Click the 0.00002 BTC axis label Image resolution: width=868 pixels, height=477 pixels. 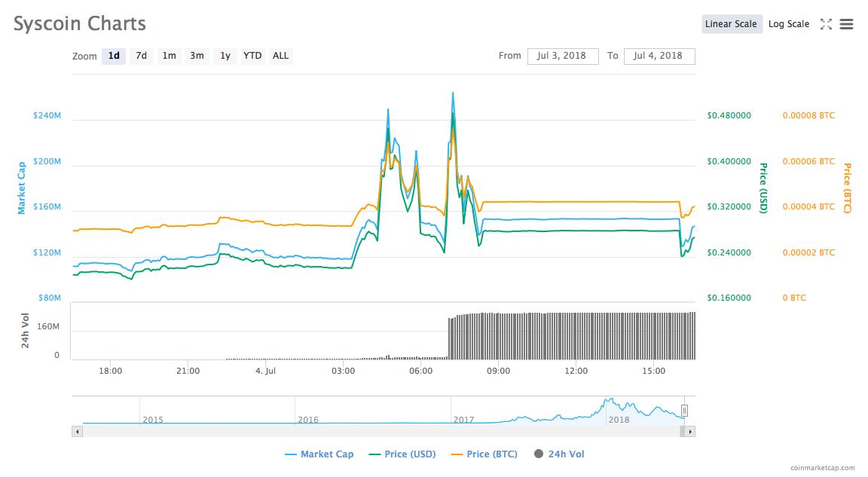pyautogui.click(x=808, y=252)
